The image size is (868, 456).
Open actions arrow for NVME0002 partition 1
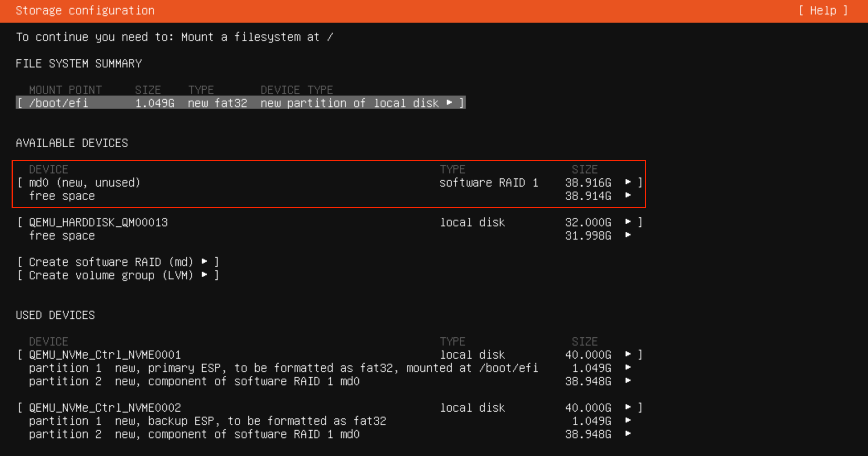(628, 420)
